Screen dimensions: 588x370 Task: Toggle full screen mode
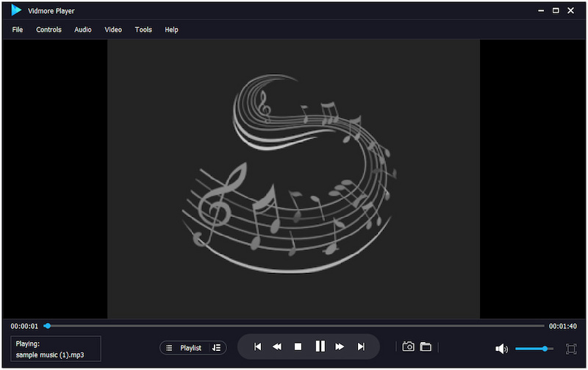click(x=571, y=349)
